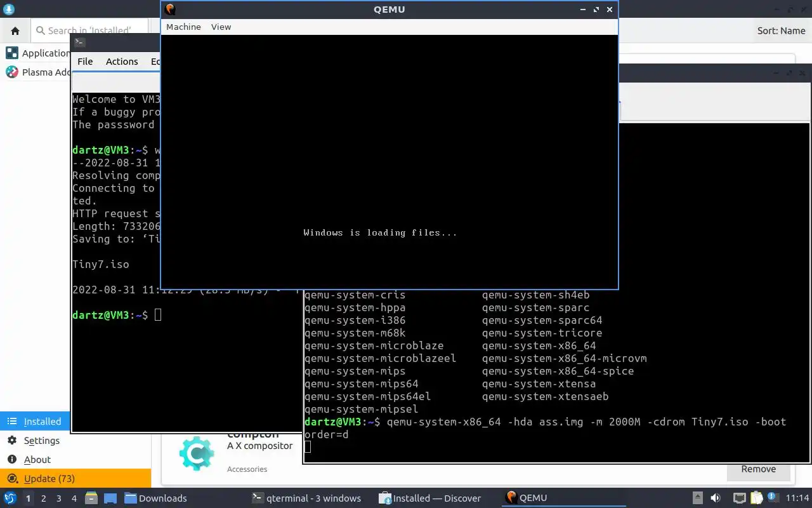Screen dimensions: 812x508
Task: Open the View menu in QEMU
Action: (221, 27)
